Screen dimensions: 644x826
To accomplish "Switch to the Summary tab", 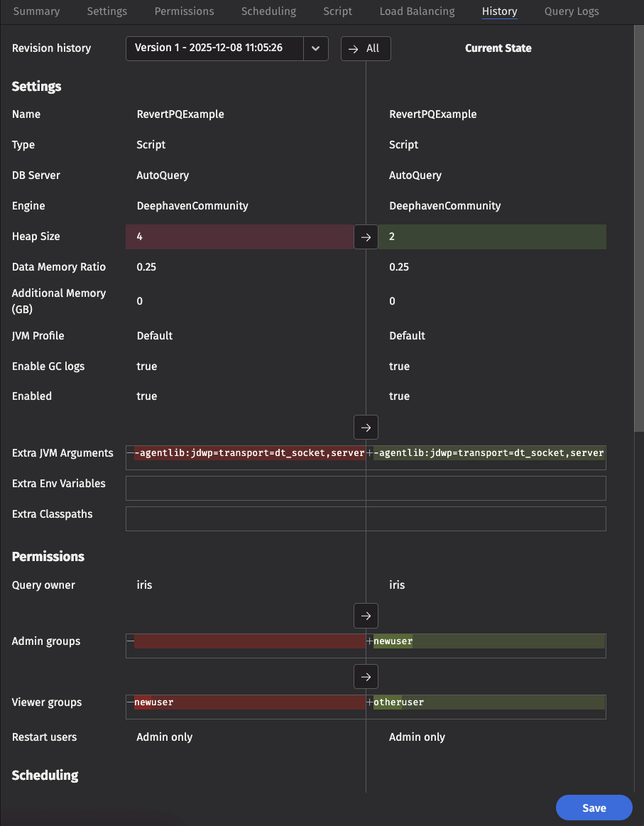I will 36,11.
